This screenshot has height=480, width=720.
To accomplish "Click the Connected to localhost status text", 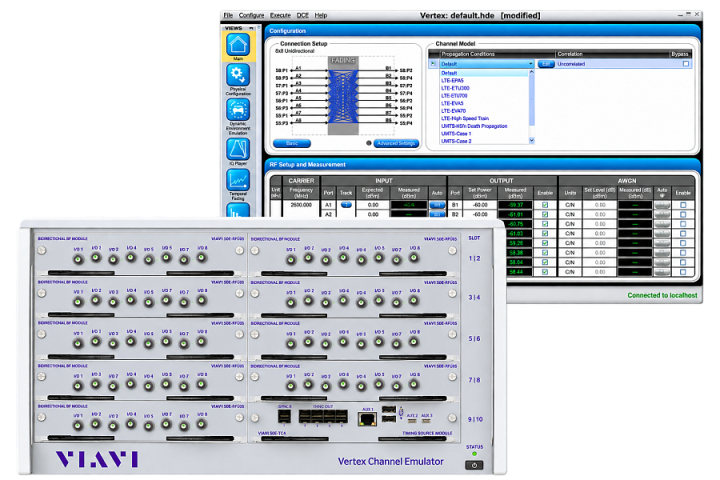I will point(662,295).
